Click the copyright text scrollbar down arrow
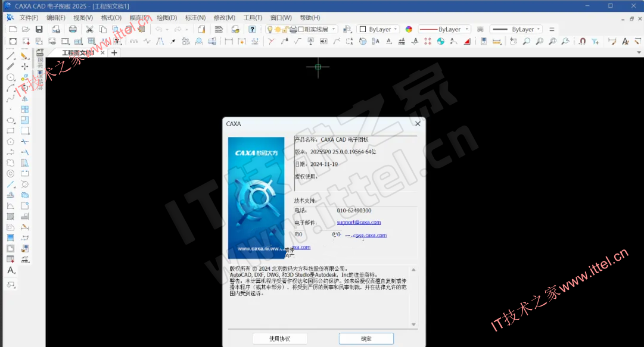The height and width of the screenshot is (347, 644). pyautogui.click(x=413, y=324)
